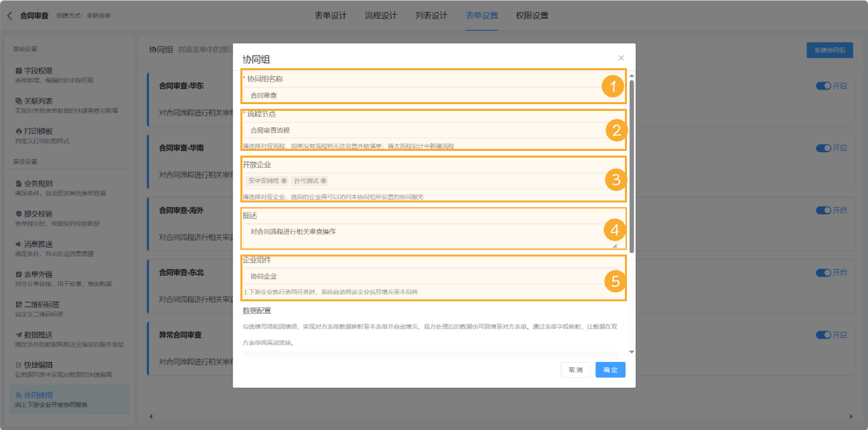Click the 新建协同组 button
The height and width of the screenshot is (430, 868).
(829, 50)
